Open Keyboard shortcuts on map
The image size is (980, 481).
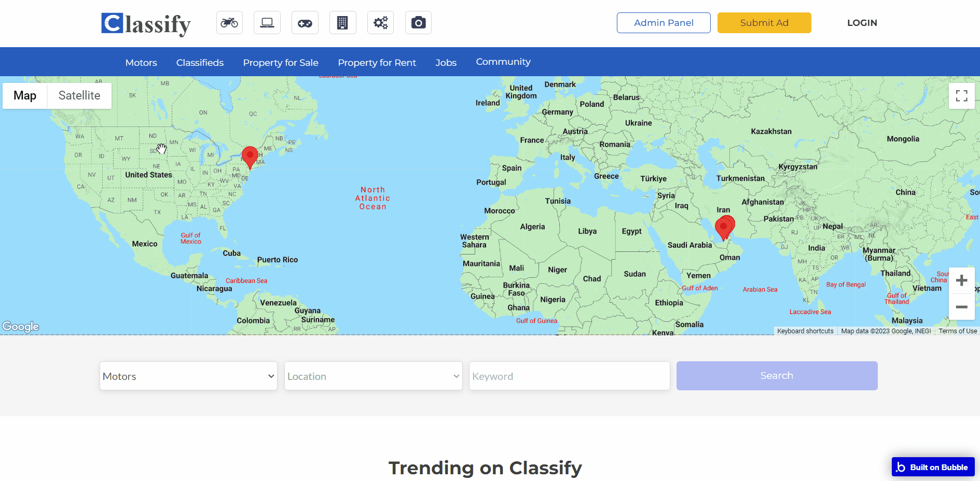[x=805, y=331]
